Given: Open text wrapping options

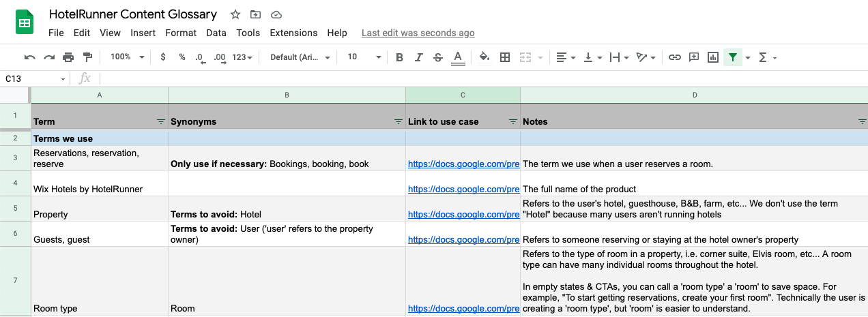Looking at the screenshot, I should (618, 57).
